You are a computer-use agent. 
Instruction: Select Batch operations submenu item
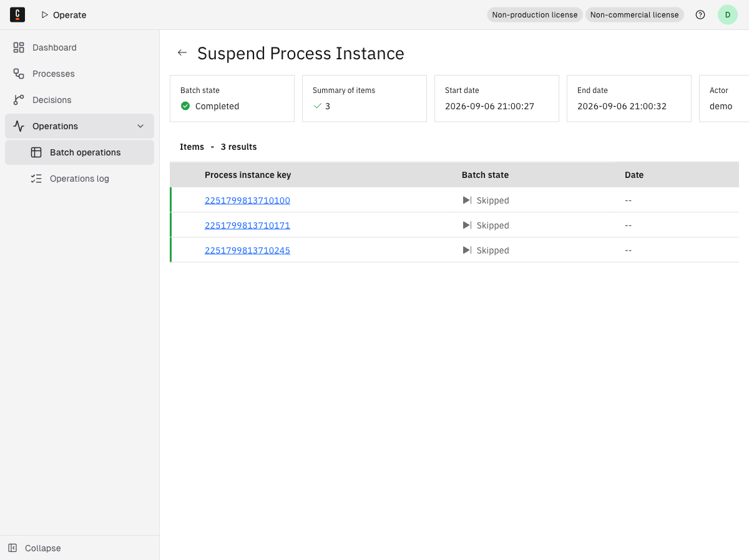tap(79, 152)
